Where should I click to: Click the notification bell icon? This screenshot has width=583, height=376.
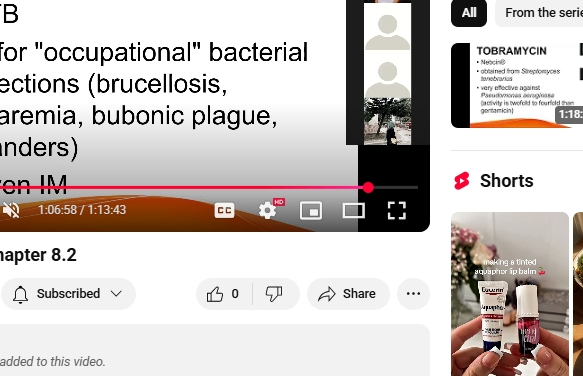point(20,294)
